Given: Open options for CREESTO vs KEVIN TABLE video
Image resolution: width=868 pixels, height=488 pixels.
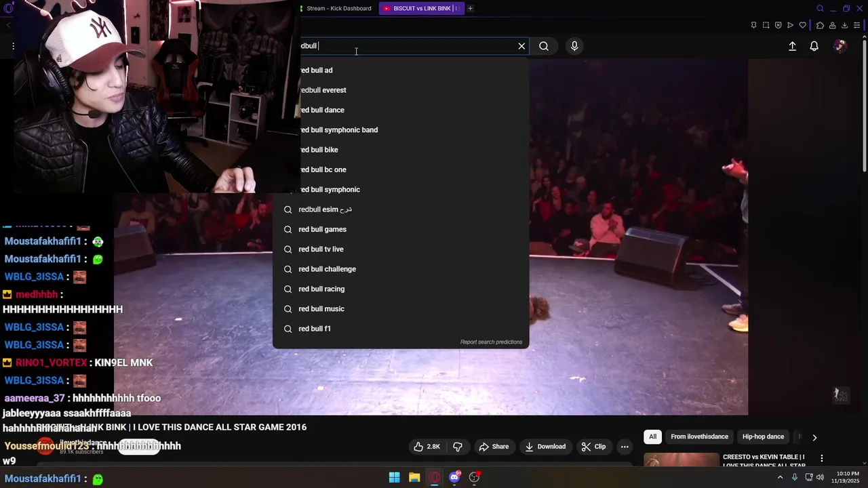Looking at the screenshot, I should [822, 458].
